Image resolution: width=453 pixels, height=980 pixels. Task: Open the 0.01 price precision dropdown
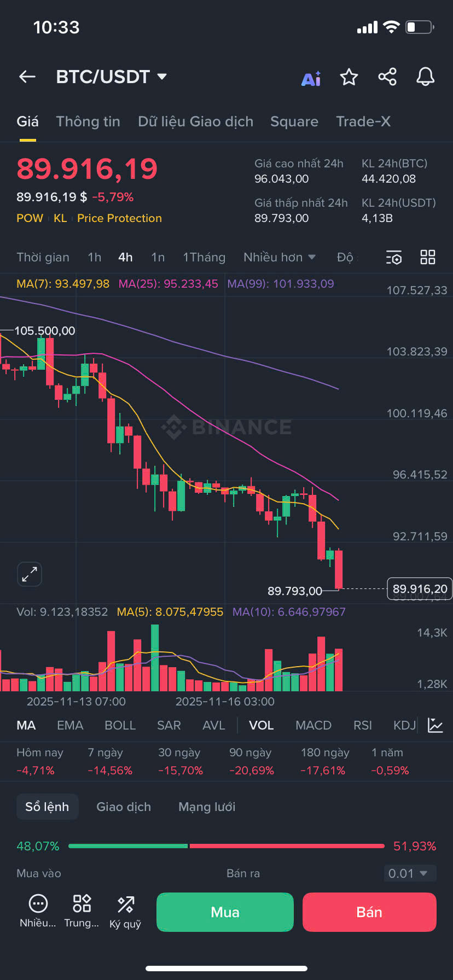point(409,873)
